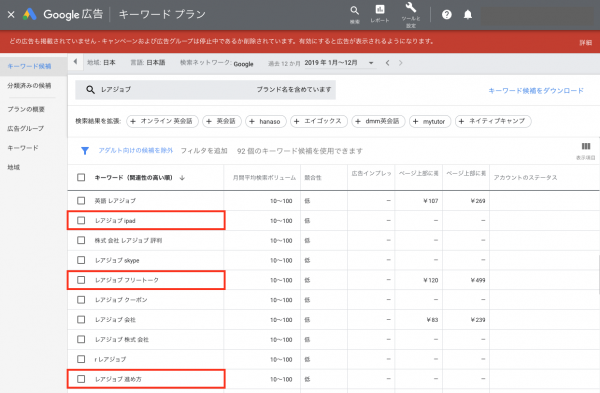Click the Google Ads logo
This screenshot has height=393, width=600.
point(29,15)
